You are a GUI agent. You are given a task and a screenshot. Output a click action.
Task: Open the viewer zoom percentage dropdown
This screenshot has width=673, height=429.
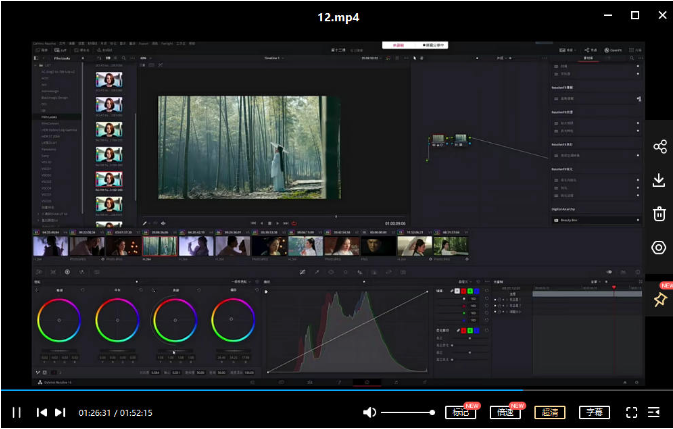(x=146, y=58)
